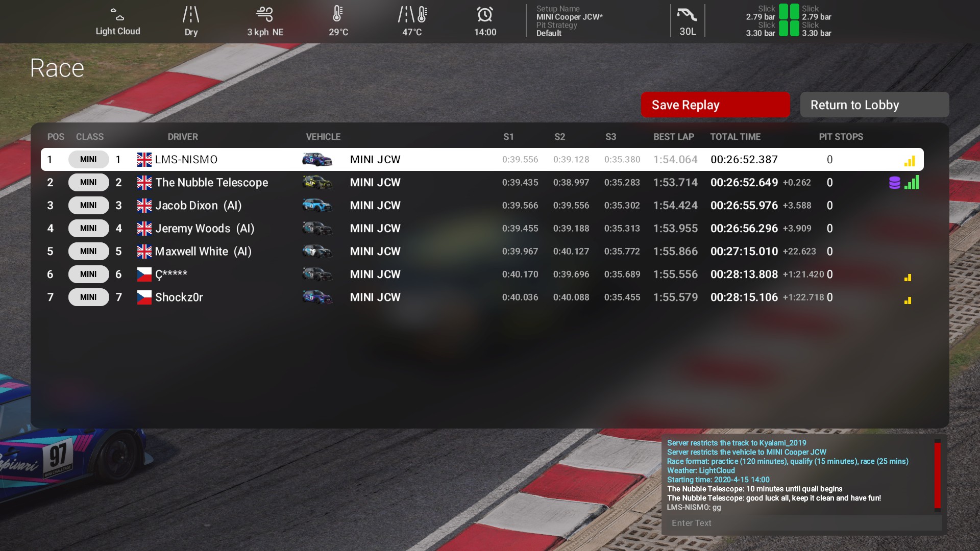Viewport: 980px width, 551px height.
Task: Click Maxwell White (AI) driver name
Action: (x=203, y=252)
